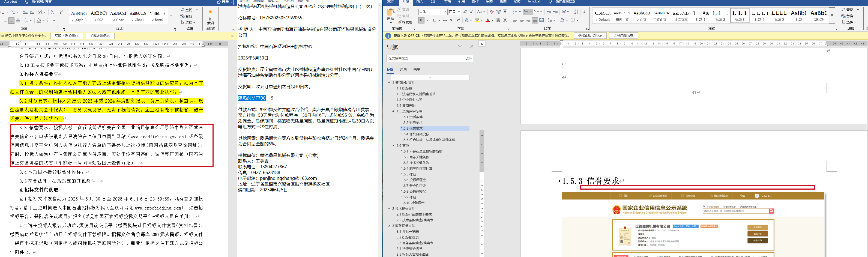868x257 pixels.
Task: Expand styles gallery in left Word window
Action: pyautogui.click(x=171, y=16)
